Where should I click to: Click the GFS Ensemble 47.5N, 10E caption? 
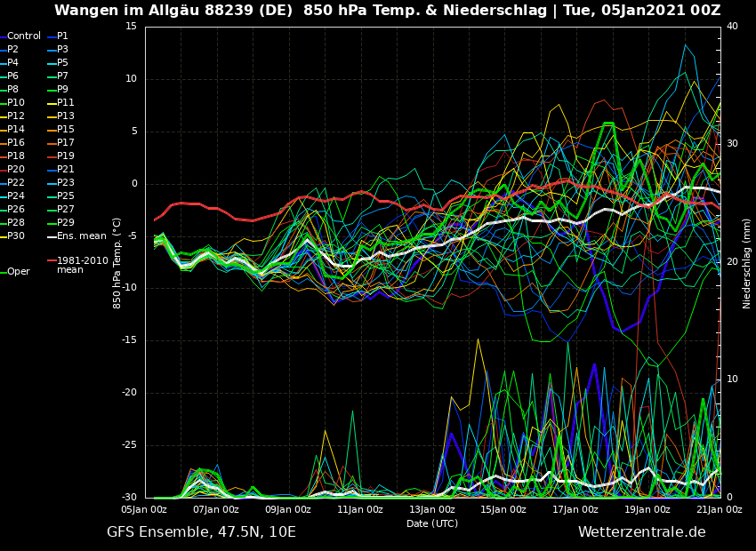201,532
